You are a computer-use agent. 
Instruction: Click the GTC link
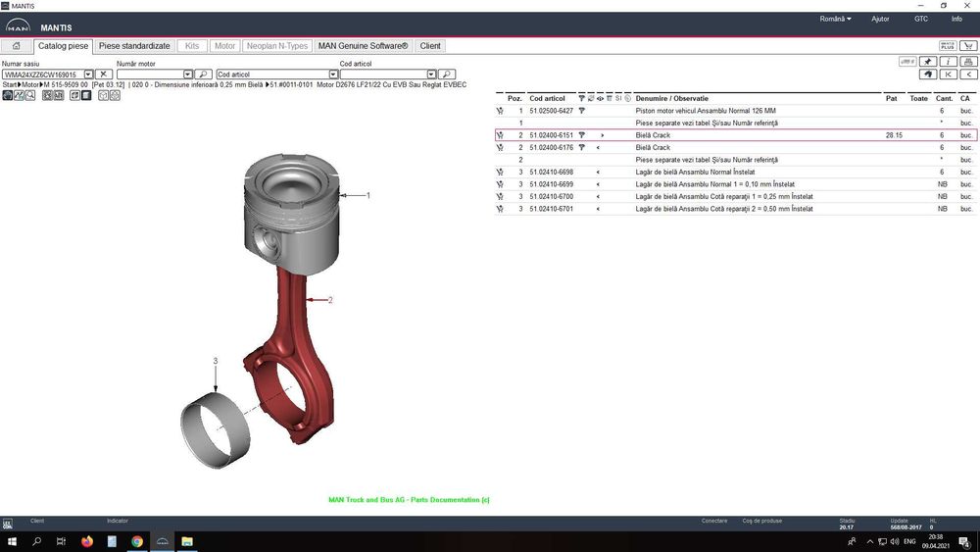(x=921, y=19)
